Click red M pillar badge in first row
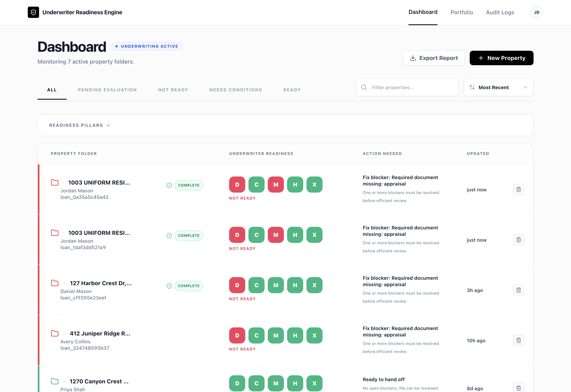 pos(276,185)
